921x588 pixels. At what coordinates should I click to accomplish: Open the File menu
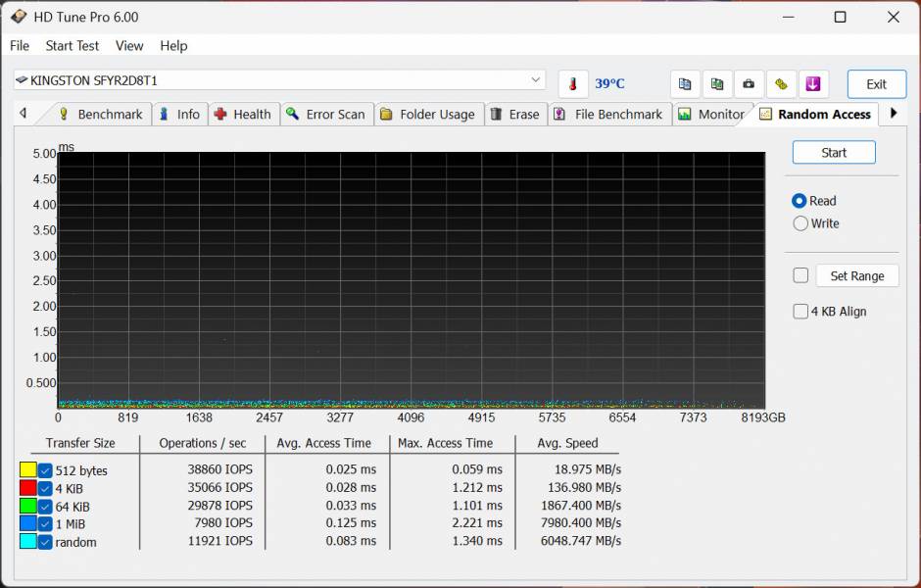point(20,46)
